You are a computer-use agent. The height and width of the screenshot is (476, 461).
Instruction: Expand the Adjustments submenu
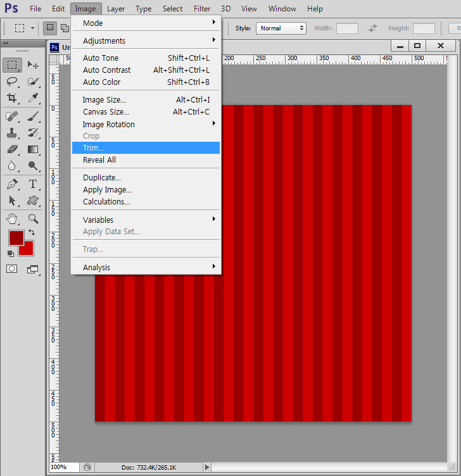coord(146,41)
